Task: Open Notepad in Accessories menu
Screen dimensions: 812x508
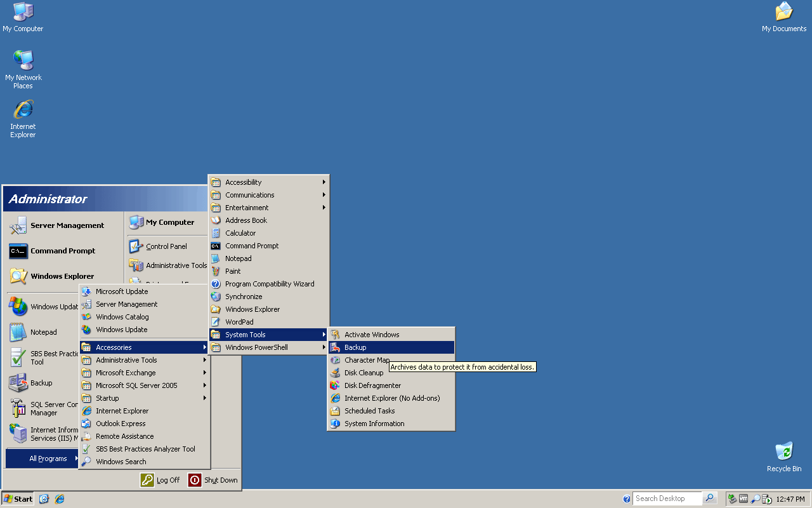Action: click(x=268, y=258)
